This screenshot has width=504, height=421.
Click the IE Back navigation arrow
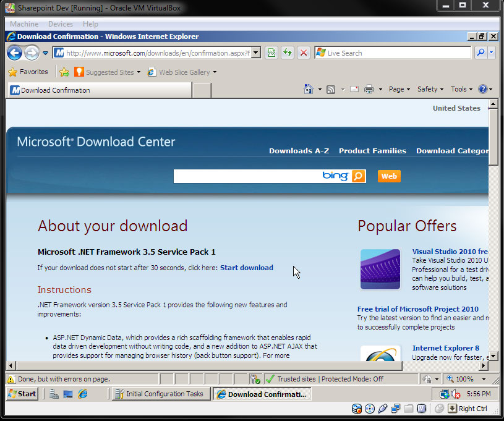point(14,53)
